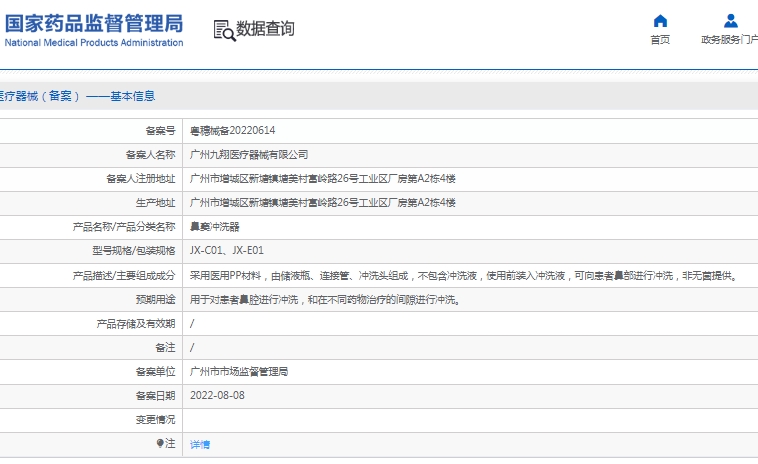Screen dimensions: 758x464
Task: Click the bullet icon beside 注
Action: tap(160, 443)
